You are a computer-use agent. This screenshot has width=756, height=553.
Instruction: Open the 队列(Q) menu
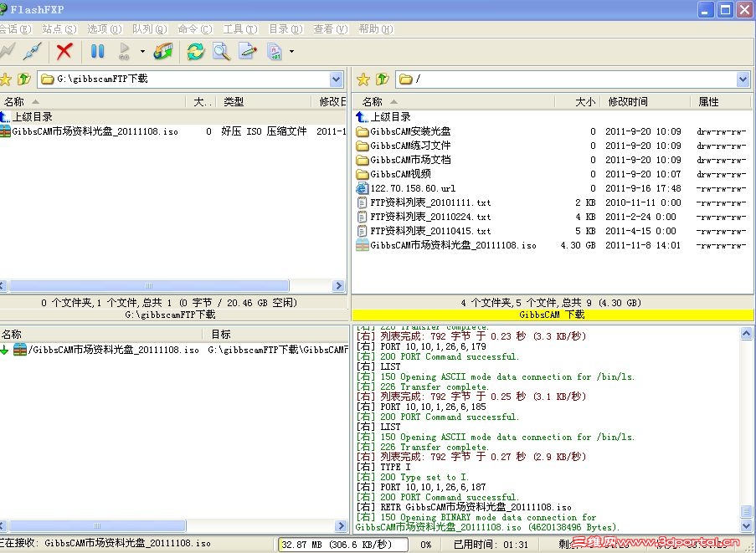(150, 29)
